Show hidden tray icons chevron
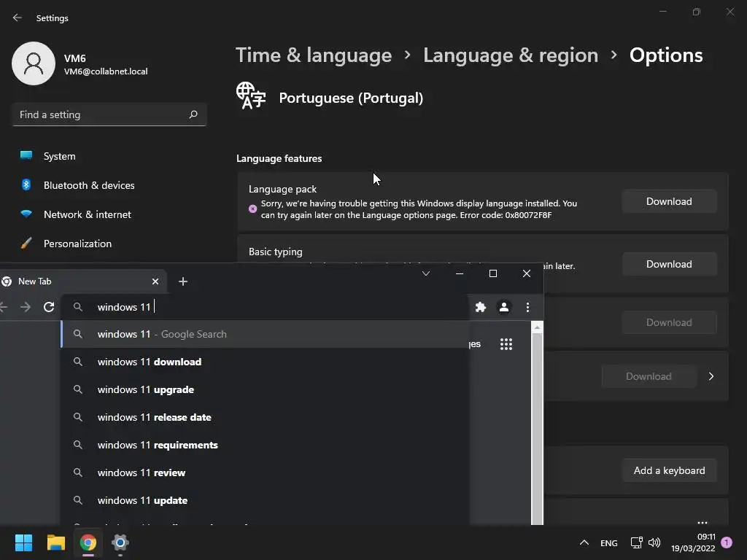Screen dimensions: 747x560 (x=584, y=542)
